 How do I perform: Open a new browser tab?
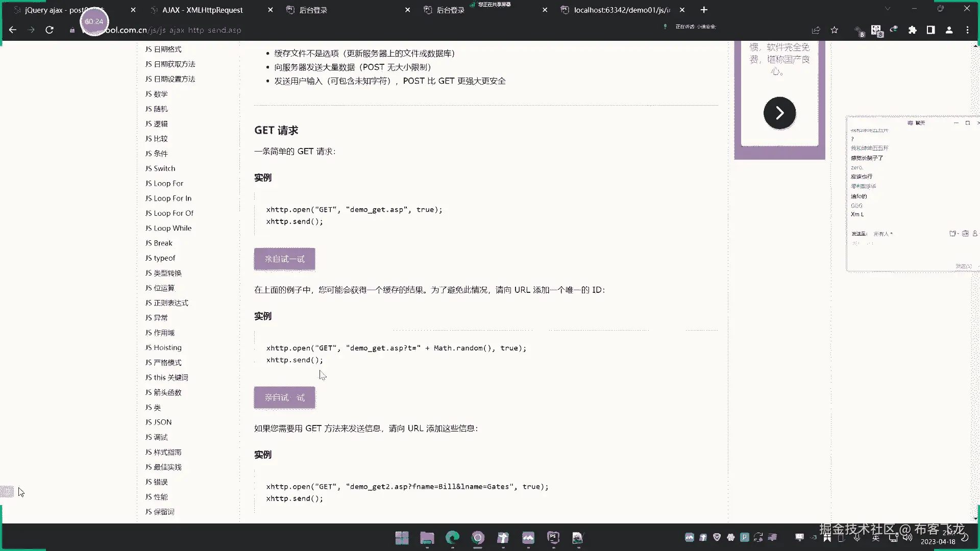click(x=704, y=10)
